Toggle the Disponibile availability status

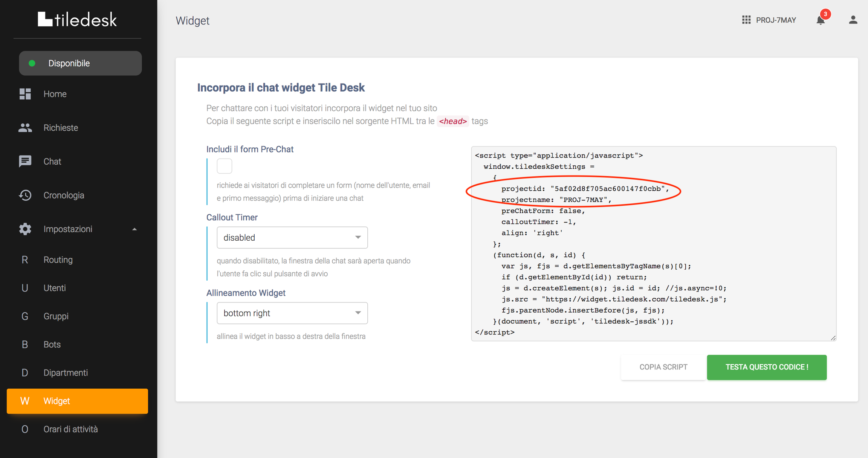[80, 63]
